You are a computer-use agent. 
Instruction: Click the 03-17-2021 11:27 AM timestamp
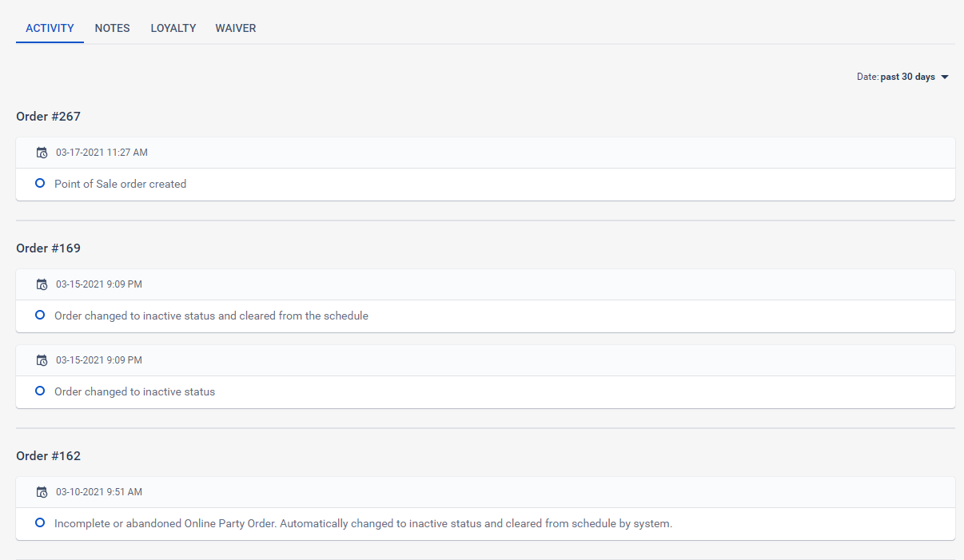(102, 153)
